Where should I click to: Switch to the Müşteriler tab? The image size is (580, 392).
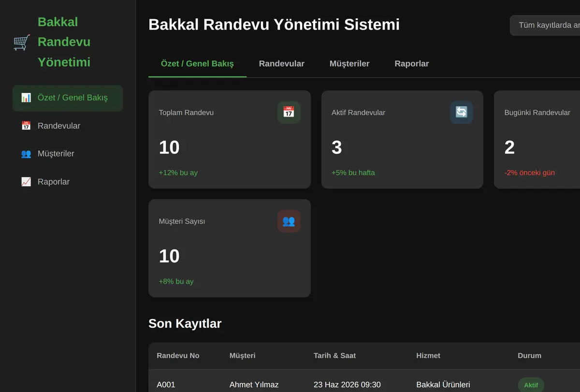(349, 64)
